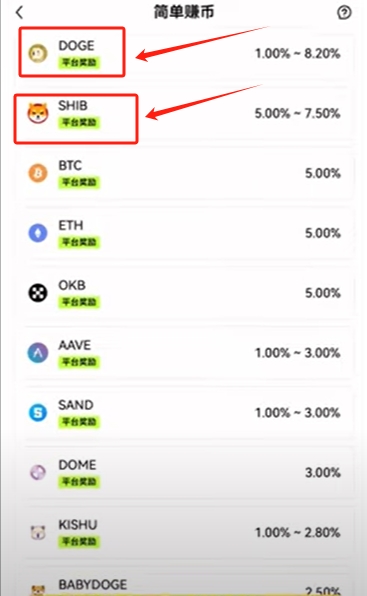Tap the DOGE coin icon
Image resolution: width=367 pixels, height=596 pixels.
38,53
